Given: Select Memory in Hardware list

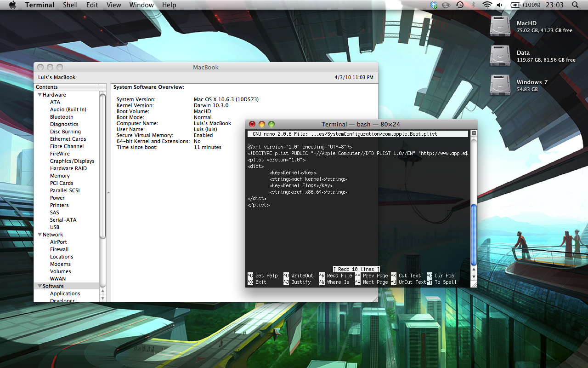Looking at the screenshot, I should pyautogui.click(x=60, y=176).
